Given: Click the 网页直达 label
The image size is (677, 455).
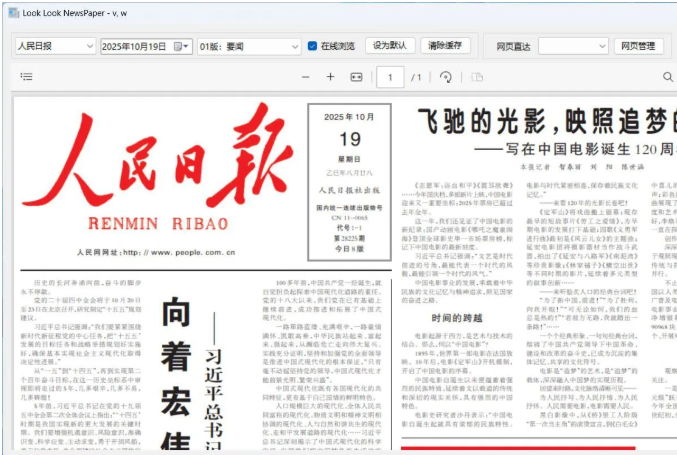Looking at the screenshot, I should click(x=513, y=46).
